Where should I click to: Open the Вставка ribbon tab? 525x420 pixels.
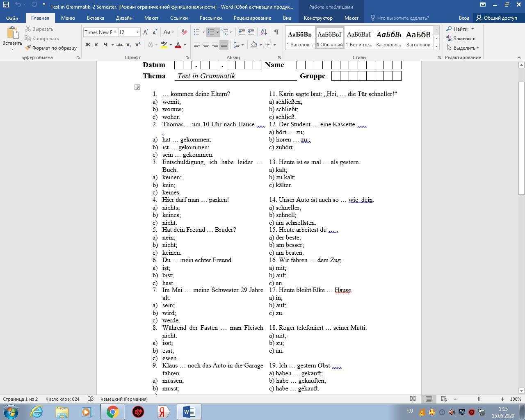[x=95, y=18]
